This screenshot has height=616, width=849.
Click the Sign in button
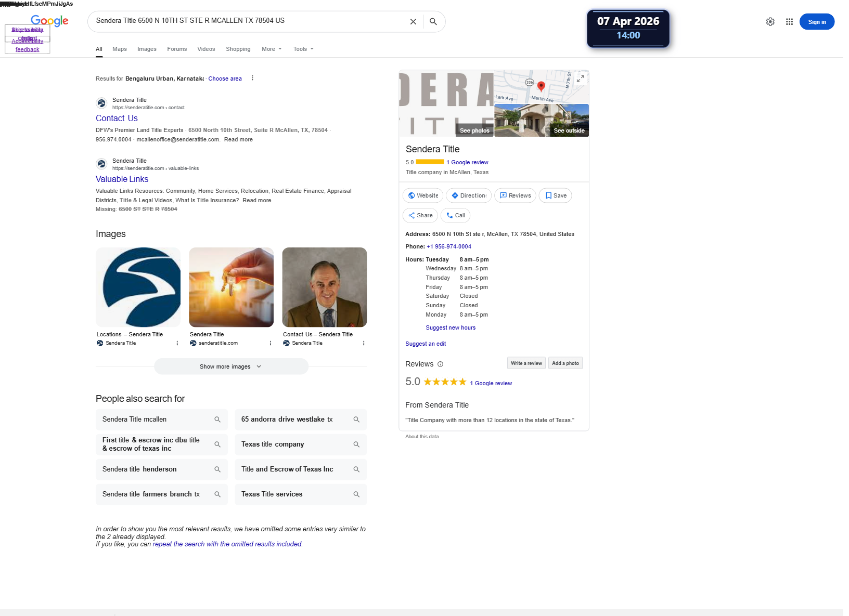pyautogui.click(x=817, y=22)
